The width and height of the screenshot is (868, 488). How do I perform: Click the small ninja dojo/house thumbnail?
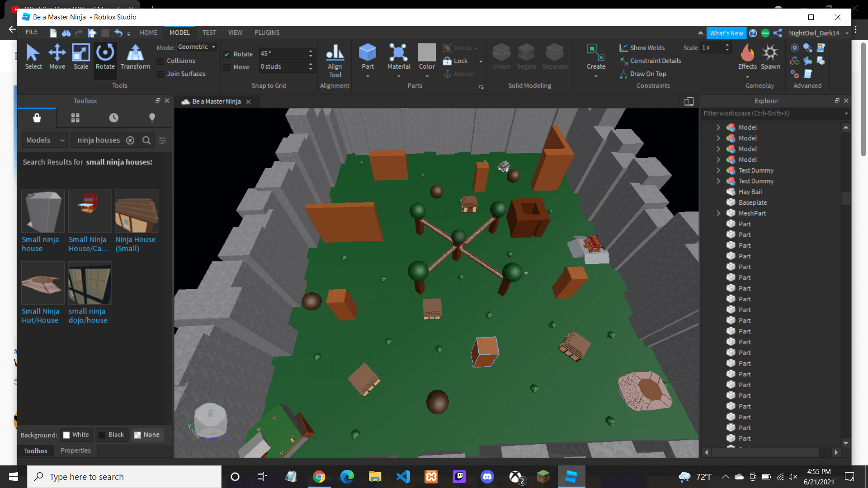[x=90, y=283]
